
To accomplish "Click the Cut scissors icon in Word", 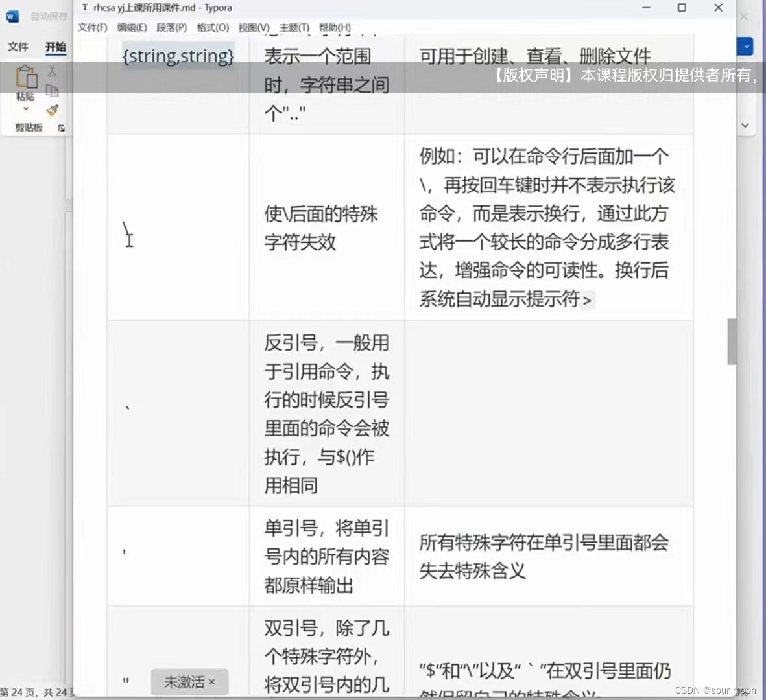I will (x=52, y=72).
